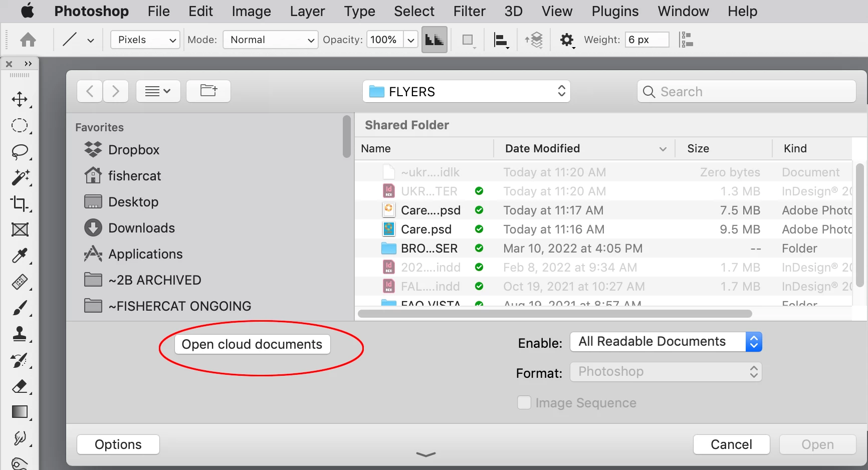The width and height of the screenshot is (868, 470).
Task: Open the Enable All Readable Documents dropdown
Action: coord(666,342)
